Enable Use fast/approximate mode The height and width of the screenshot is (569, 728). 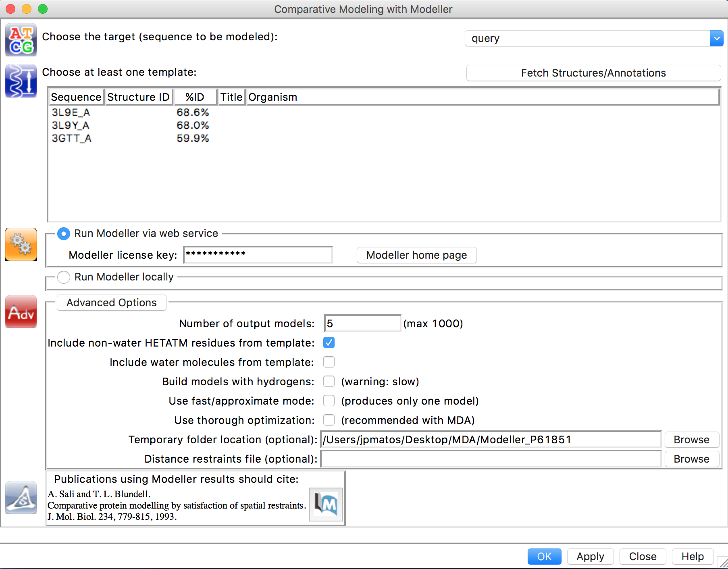[329, 401]
